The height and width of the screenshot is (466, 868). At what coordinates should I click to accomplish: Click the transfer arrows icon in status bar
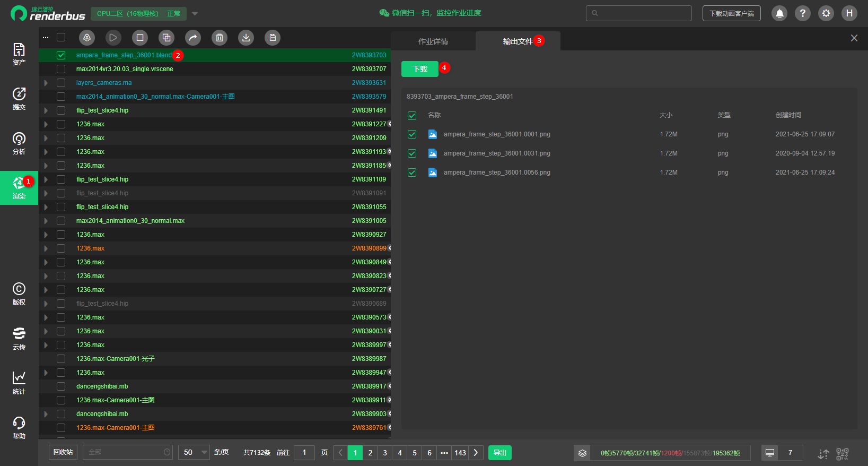click(823, 454)
